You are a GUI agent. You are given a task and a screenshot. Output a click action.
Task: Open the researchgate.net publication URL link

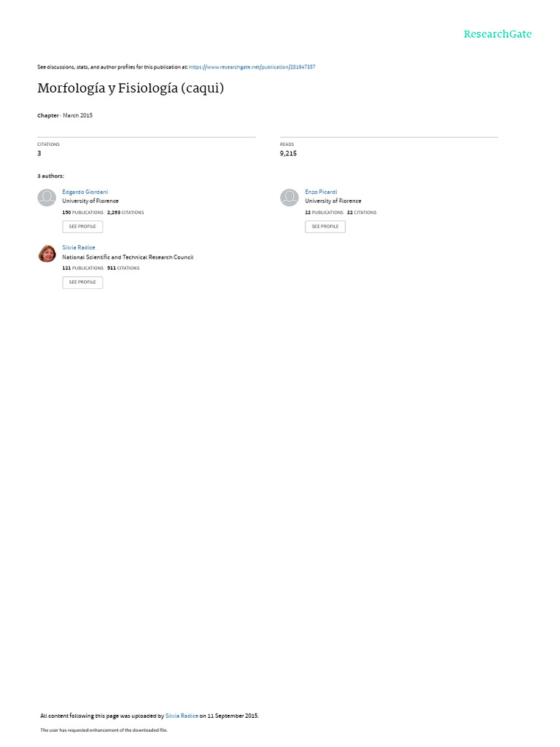pyautogui.click(x=252, y=67)
